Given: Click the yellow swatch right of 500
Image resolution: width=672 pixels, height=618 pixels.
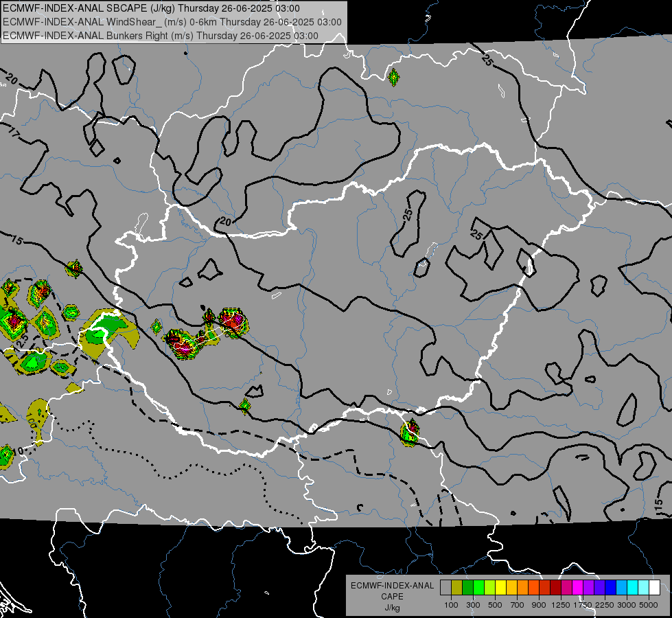Looking at the screenshot, I should 500,587.
